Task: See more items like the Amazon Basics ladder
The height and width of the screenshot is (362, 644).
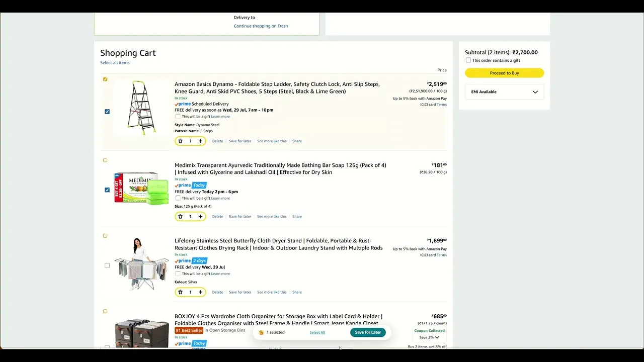Action: click(272, 141)
